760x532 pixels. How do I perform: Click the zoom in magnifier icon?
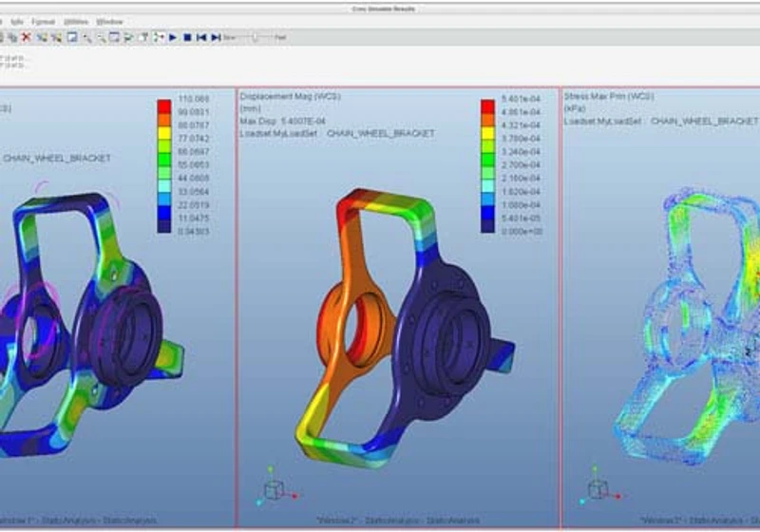(86, 37)
